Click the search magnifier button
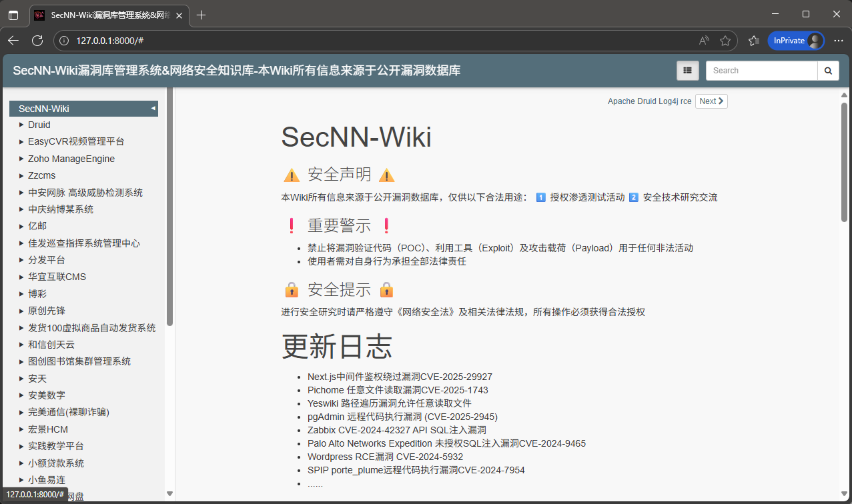This screenshot has height=504, width=852. tap(828, 71)
